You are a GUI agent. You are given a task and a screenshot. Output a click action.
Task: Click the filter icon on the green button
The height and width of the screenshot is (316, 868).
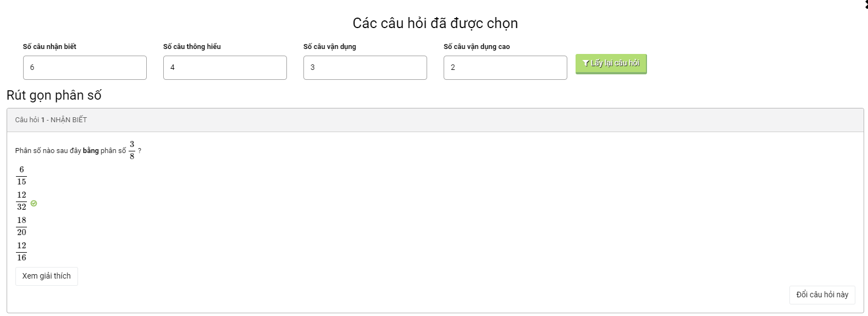585,63
